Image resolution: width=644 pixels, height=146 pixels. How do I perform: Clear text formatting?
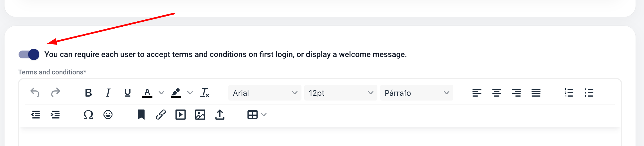(205, 93)
